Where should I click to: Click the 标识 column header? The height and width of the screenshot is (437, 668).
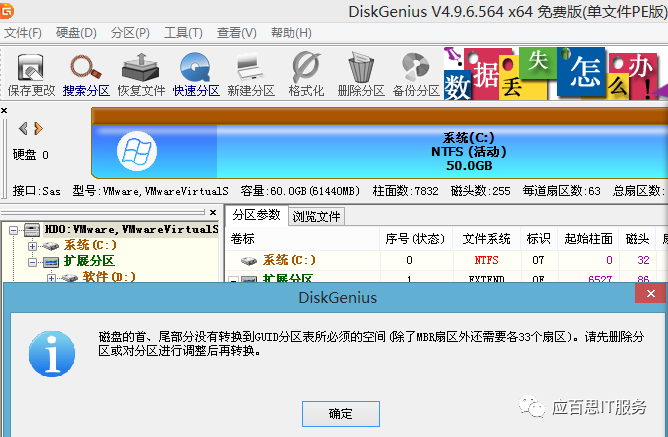(538, 239)
